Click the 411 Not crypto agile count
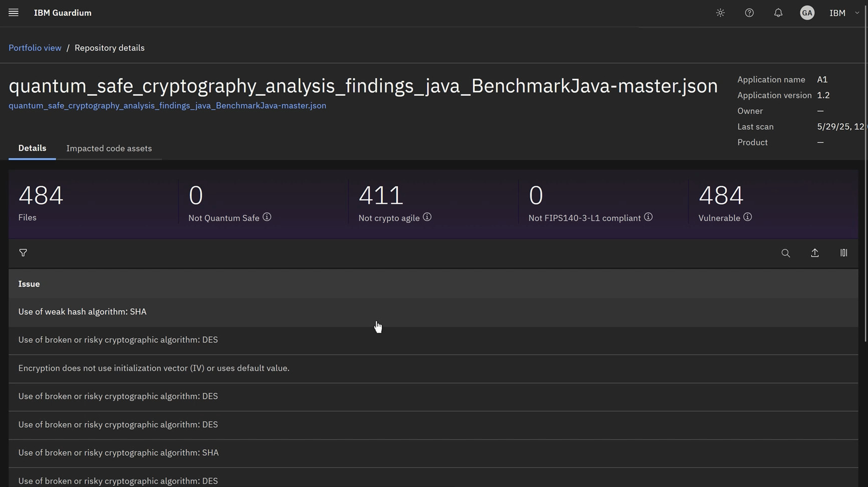This screenshot has height=487, width=868. [x=381, y=195]
